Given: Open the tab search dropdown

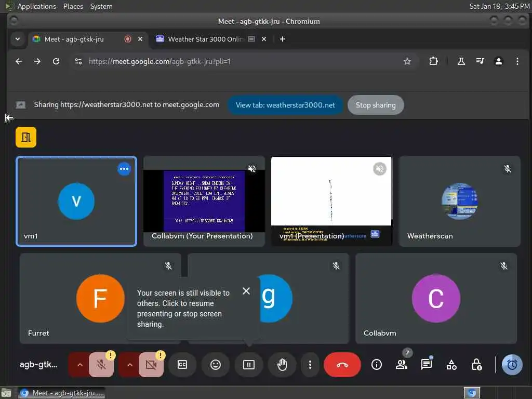Looking at the screenshot, I should (18, 39).
